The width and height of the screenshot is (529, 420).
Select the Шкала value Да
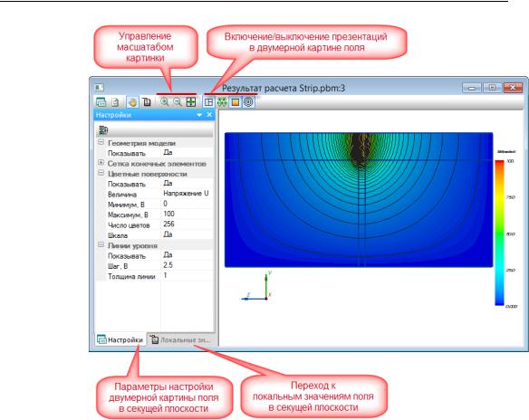pyautogui.click(x=188, y=234)
